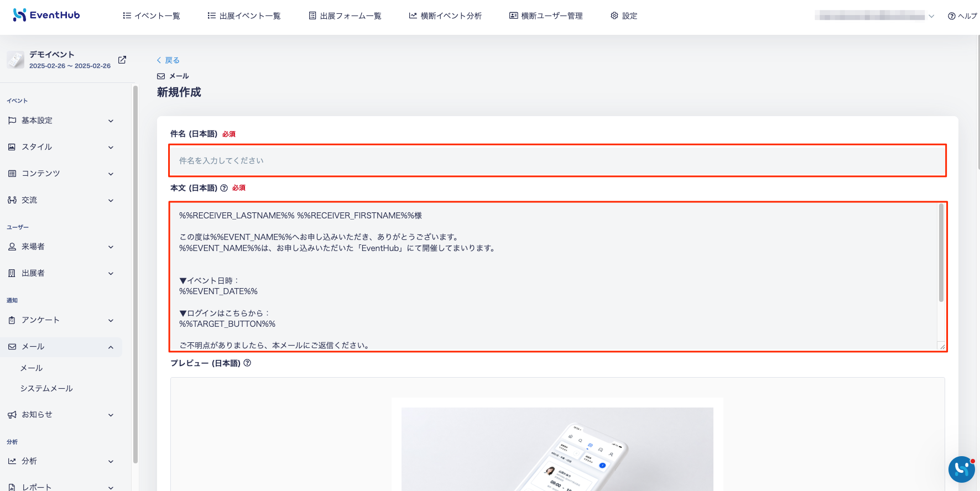The image size is (980, 491).
Task: Click the 本文 text area scrollbar
Action: tap(941, 253)
